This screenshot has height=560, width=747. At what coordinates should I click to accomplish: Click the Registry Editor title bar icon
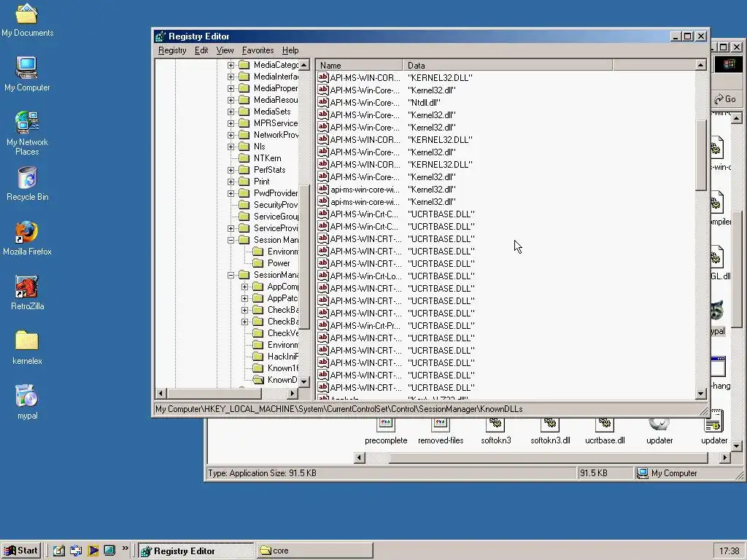click(x=160, y=36)
